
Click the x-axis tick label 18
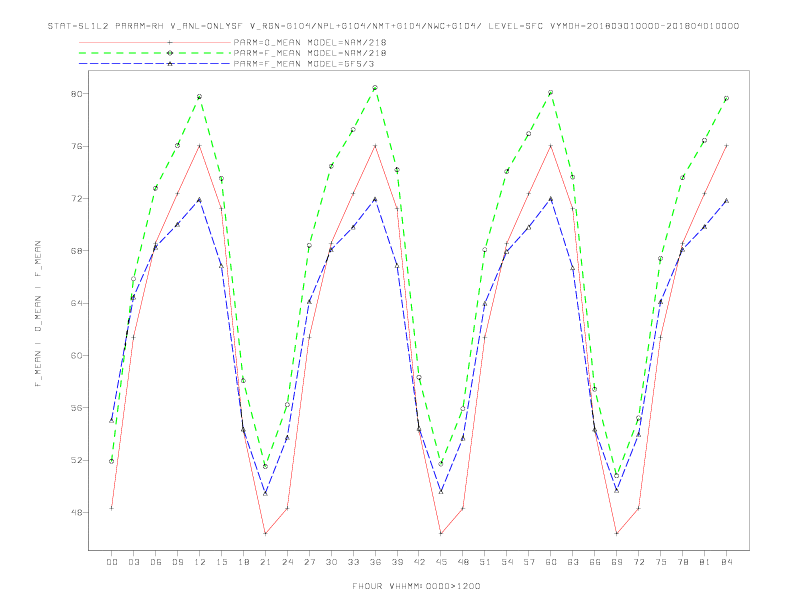point(243,562)
